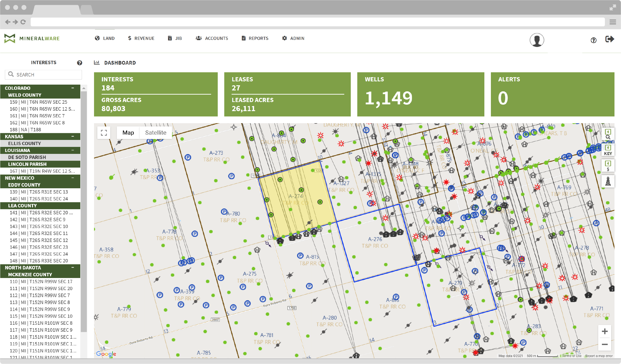Toggle map fullscreen view
The image size is (621, 364).
click(104, 133)
